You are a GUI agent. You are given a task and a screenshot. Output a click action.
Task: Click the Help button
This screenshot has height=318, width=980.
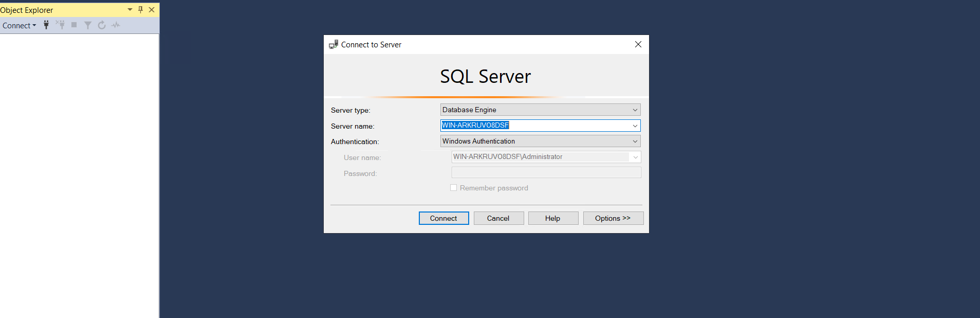click(x=553, y=218)
